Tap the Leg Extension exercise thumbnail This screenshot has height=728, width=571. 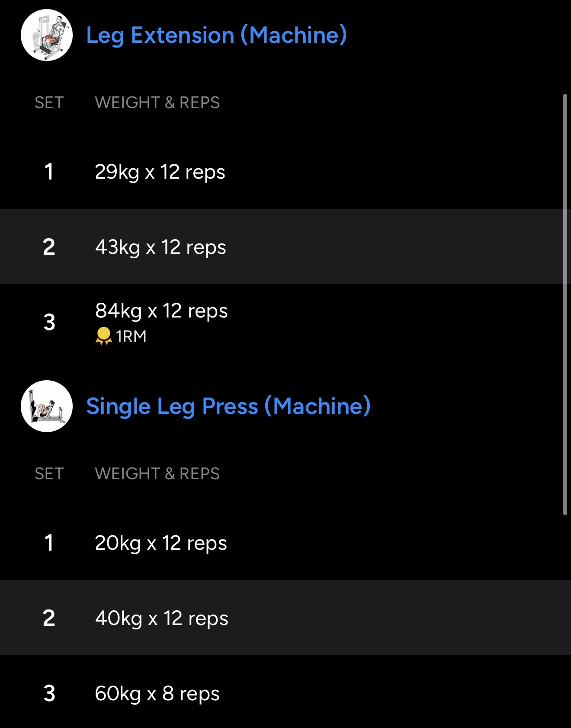coord(47,35)
